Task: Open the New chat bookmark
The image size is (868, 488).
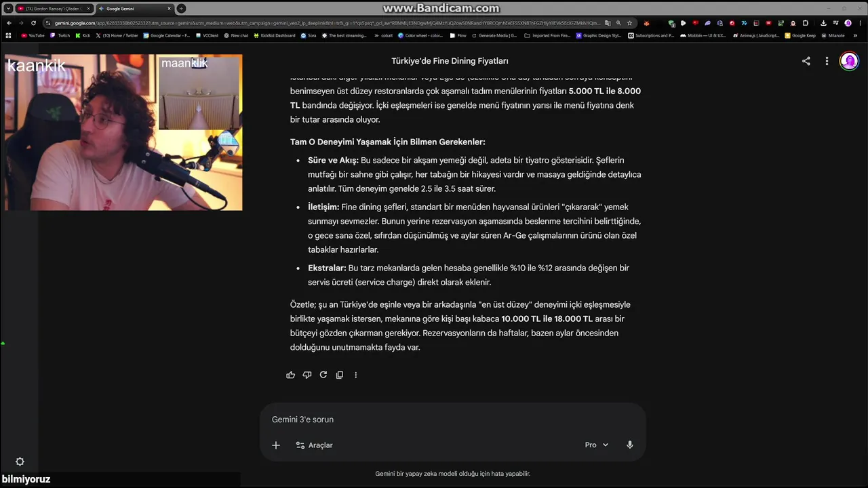Action: tap(236, 35)
